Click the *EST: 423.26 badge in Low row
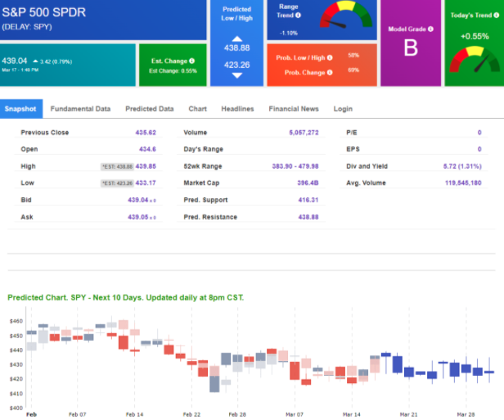The width and height of the screenshot is (504, 420). 117,183
